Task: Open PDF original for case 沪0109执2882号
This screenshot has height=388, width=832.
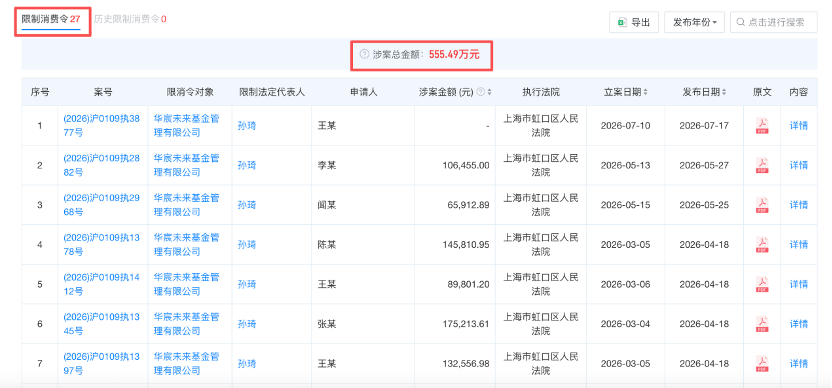Action: [762, 166]
